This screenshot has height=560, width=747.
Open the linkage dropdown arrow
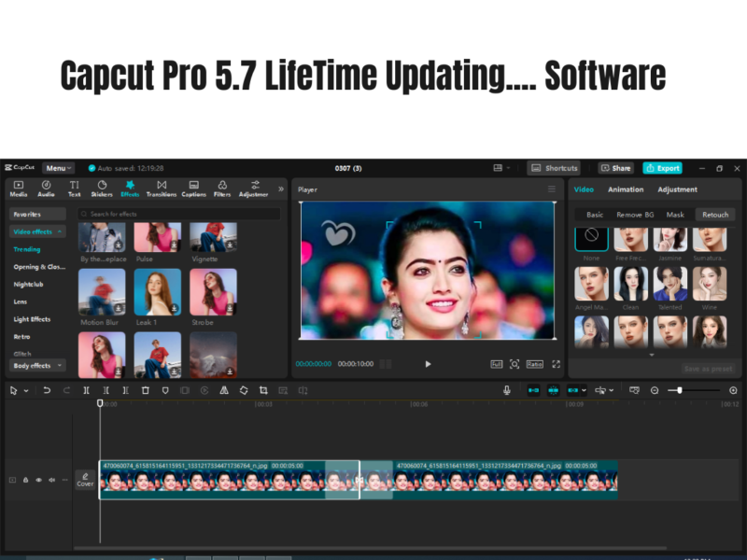[x=585, y=390]
